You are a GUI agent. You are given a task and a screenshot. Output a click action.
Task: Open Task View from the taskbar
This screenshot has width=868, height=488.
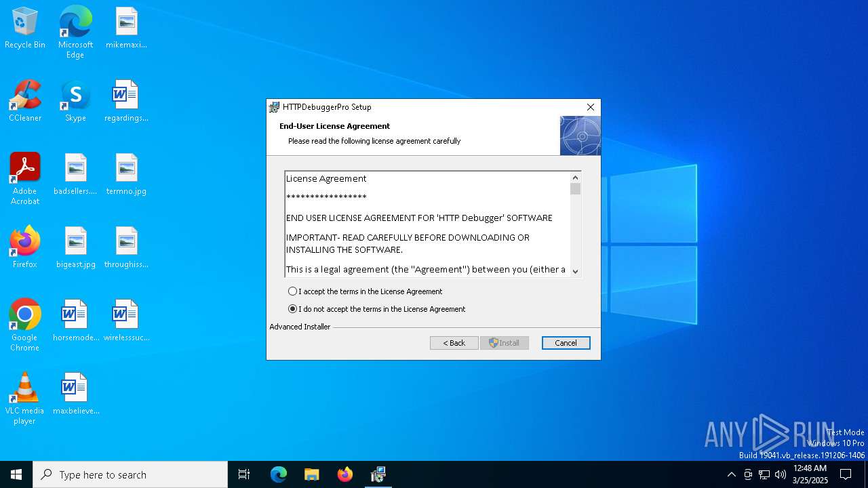(x=244, y=474)
